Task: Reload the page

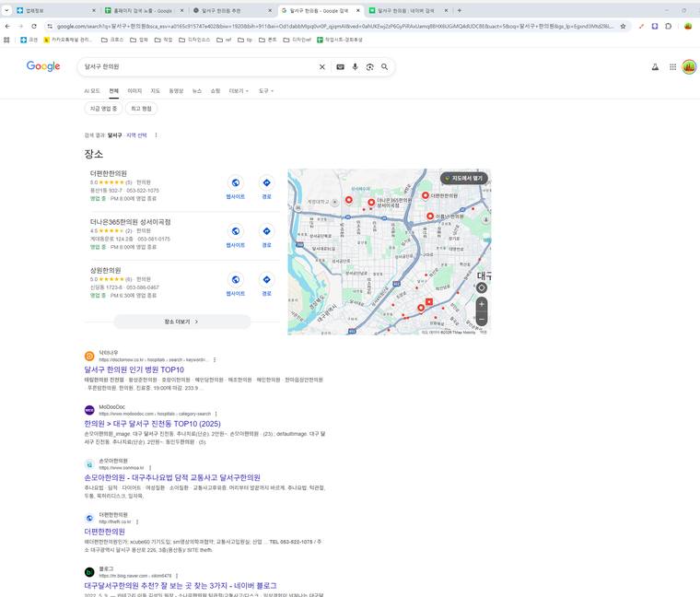Action: [x=34, y=27]
